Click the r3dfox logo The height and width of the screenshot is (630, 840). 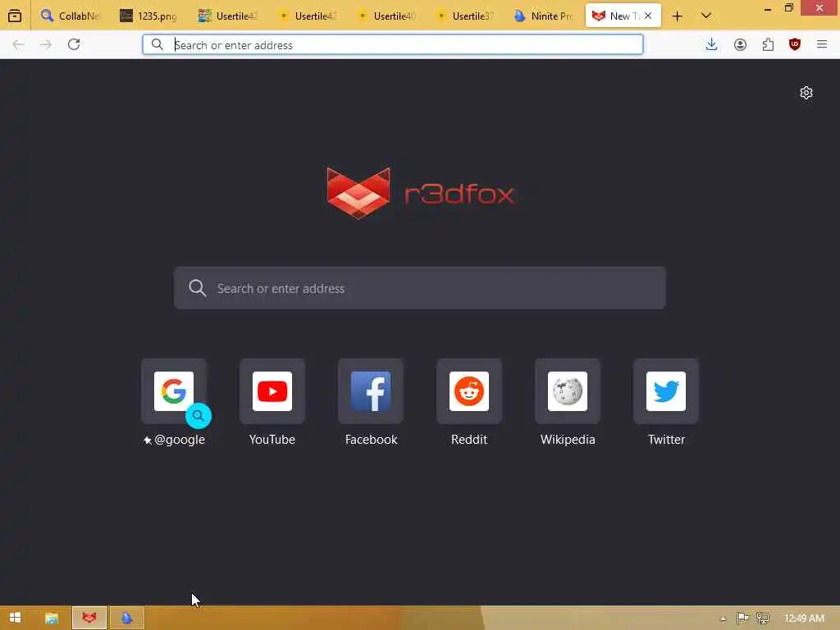click(x=421, y=193)
